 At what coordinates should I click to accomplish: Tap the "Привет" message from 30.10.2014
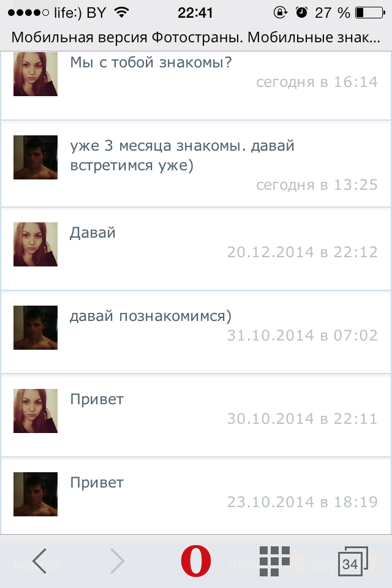point(97,399)
